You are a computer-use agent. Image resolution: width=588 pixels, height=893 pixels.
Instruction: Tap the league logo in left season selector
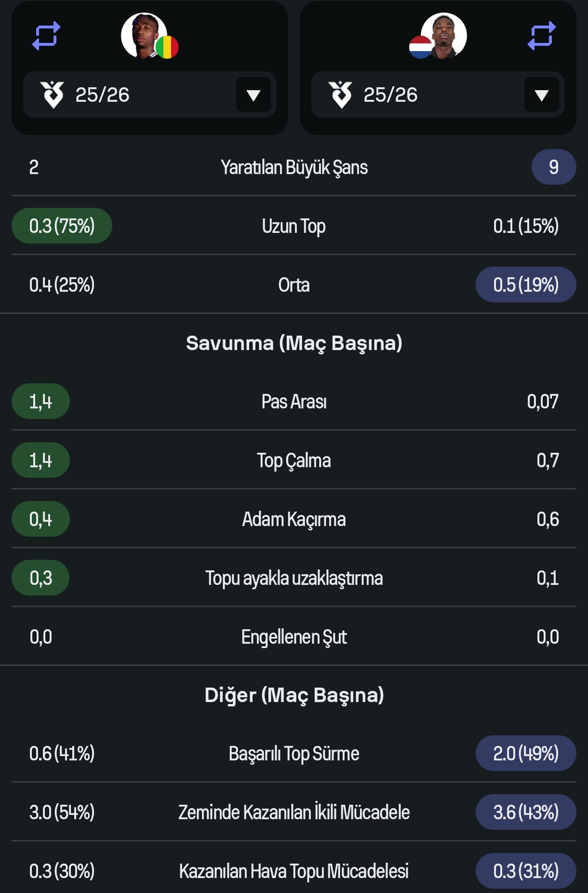coord(52,95)
